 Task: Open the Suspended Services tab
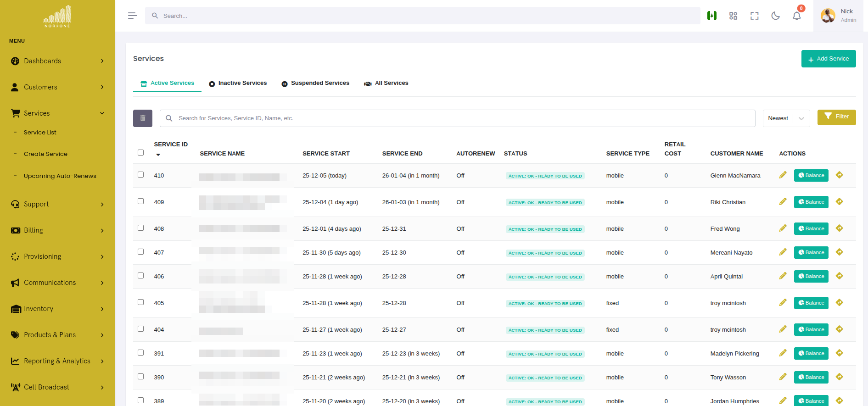point(315,83)
